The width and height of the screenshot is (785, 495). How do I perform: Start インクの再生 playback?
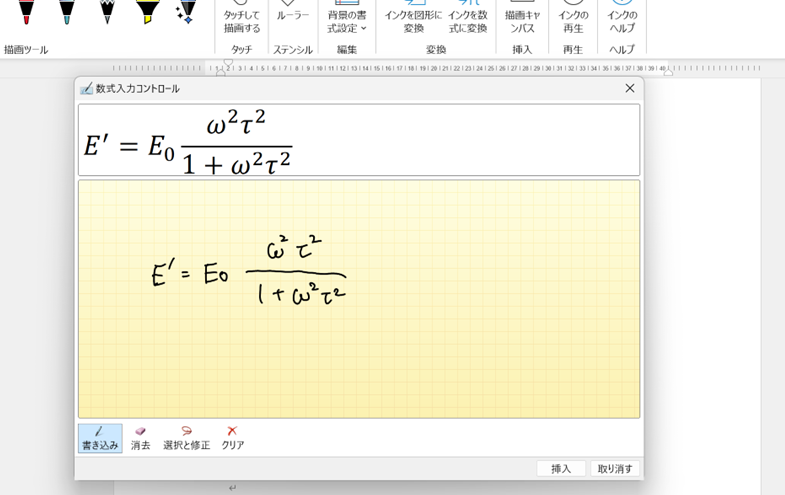click(573, 18)
